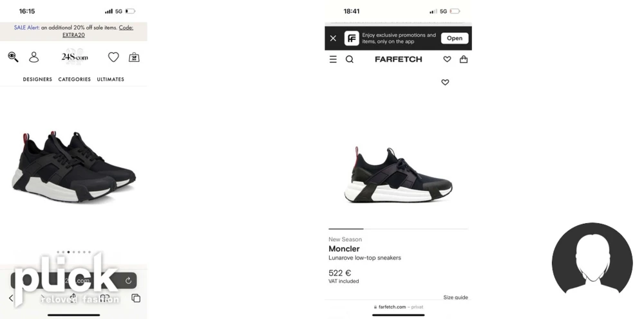Viewport: 644px width, 319px height.
Task: Open the Size guide link
Action: [455, 297]
